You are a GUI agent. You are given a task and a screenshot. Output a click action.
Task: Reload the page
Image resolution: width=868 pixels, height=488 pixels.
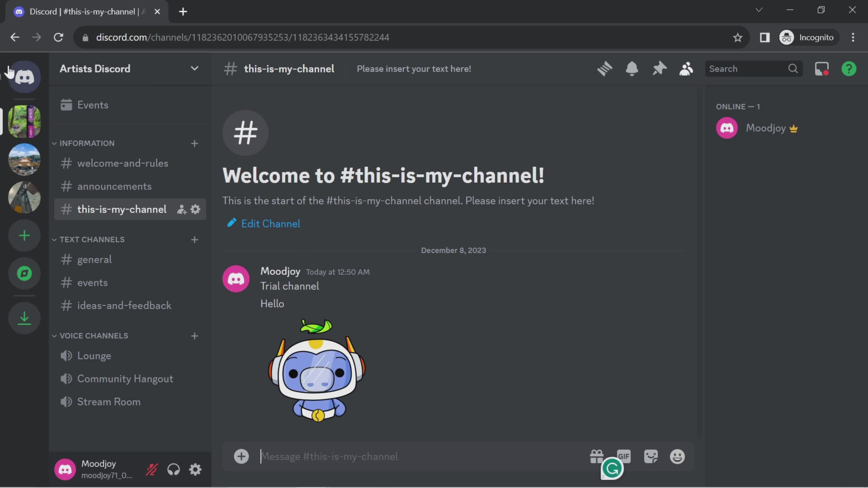(59, 37)
